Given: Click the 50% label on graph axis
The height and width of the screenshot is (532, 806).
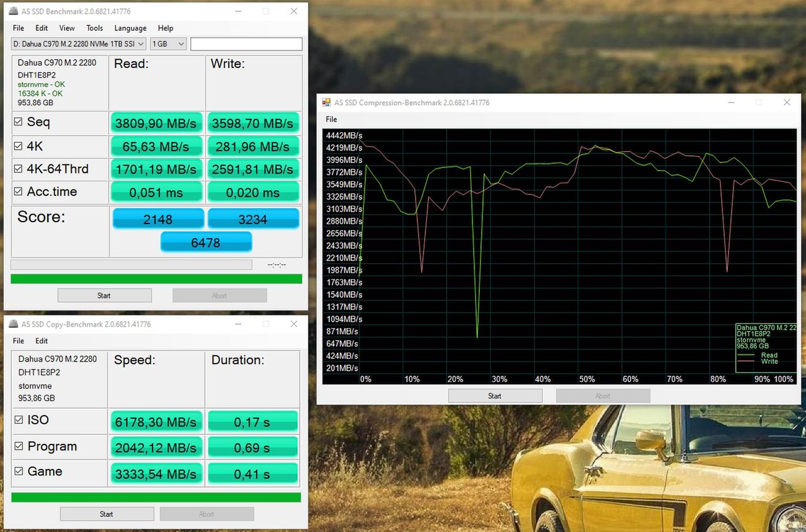Looking at the screenshot, I should click(x=587, y=379).
